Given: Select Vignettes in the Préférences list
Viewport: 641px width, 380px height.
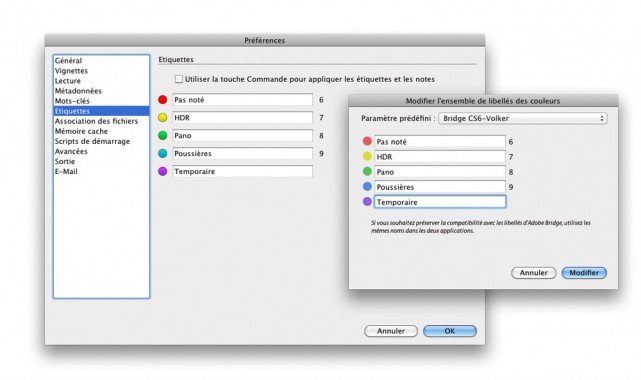Looking at the screenshot, I should click(x=101, y=71).
